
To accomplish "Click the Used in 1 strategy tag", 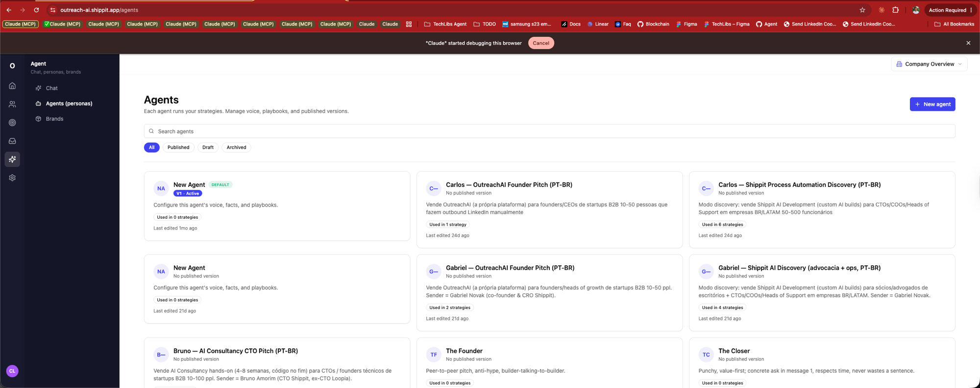I will [448, 225].
